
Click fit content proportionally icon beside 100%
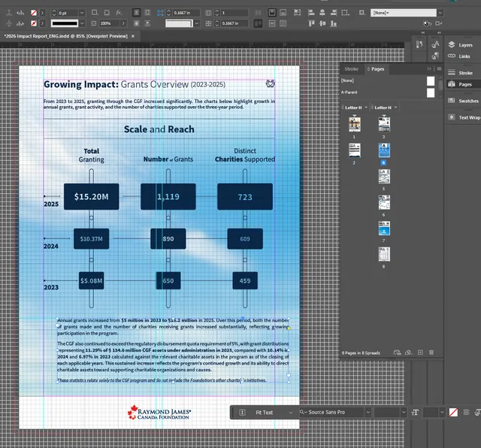click(94, 23)
